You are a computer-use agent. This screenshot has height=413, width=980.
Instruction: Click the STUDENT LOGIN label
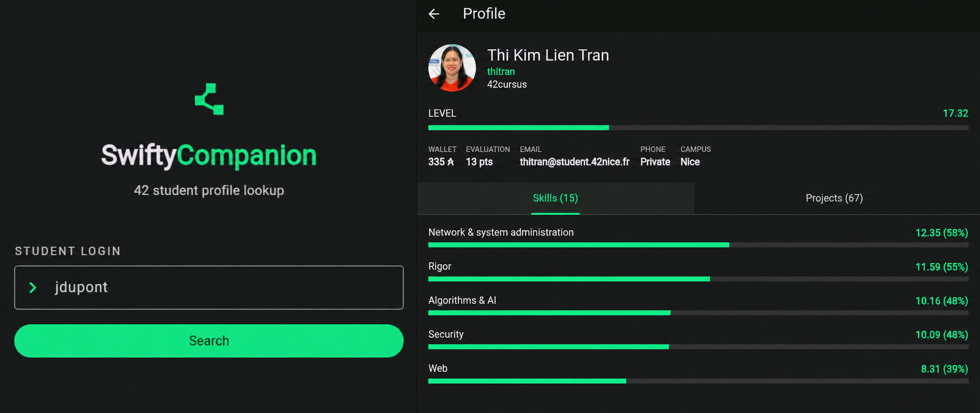68,251
